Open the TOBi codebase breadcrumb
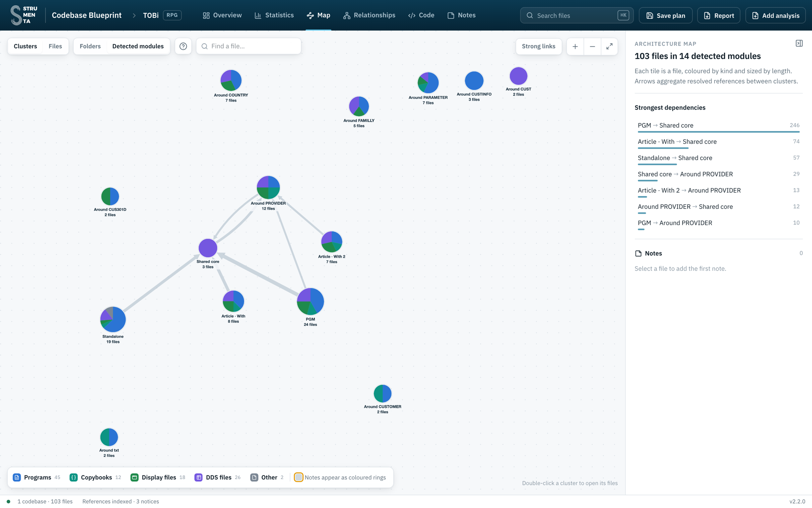812x508 pixels. pos(151,15)
